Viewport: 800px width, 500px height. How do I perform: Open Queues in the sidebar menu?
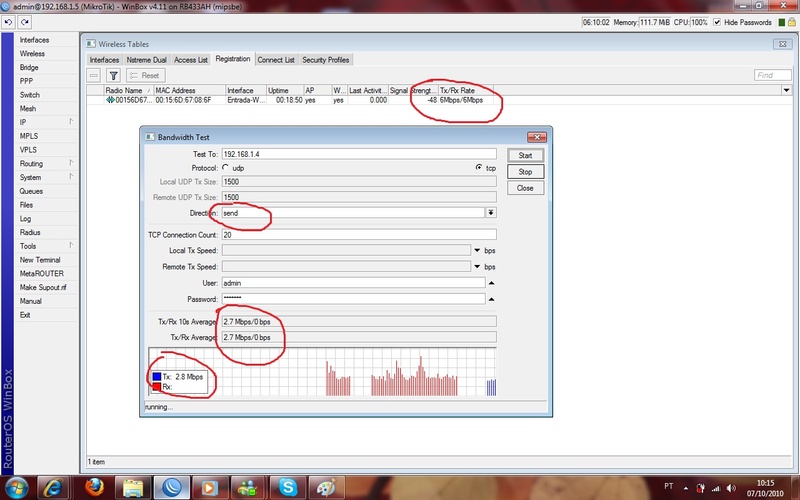[x=31, y=191]
